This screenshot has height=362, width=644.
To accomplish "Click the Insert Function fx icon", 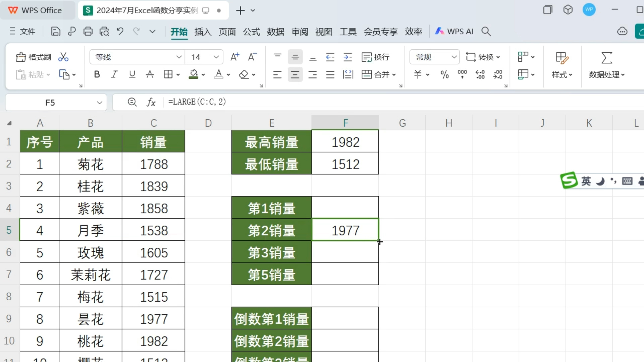I will [151, 102].
